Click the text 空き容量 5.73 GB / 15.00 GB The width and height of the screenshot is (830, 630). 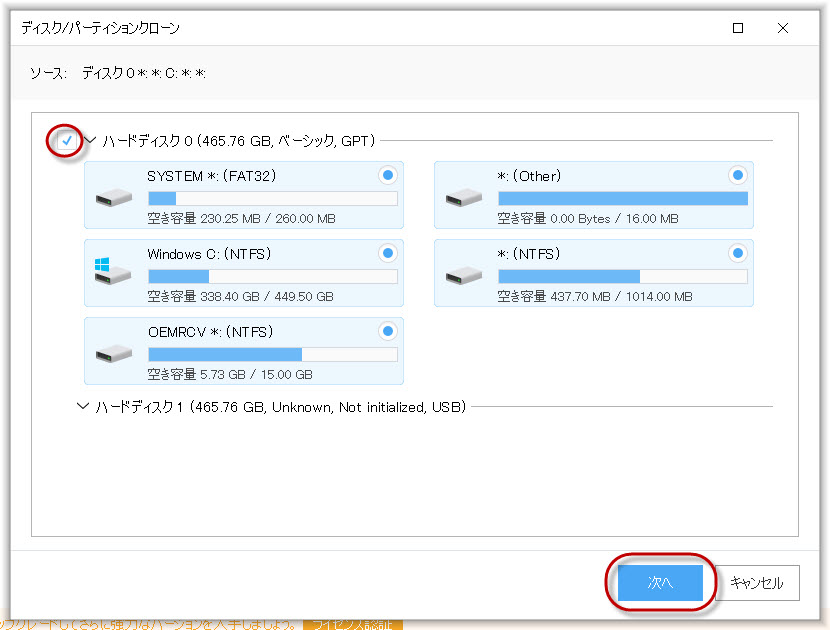click(x=230, y=374)
